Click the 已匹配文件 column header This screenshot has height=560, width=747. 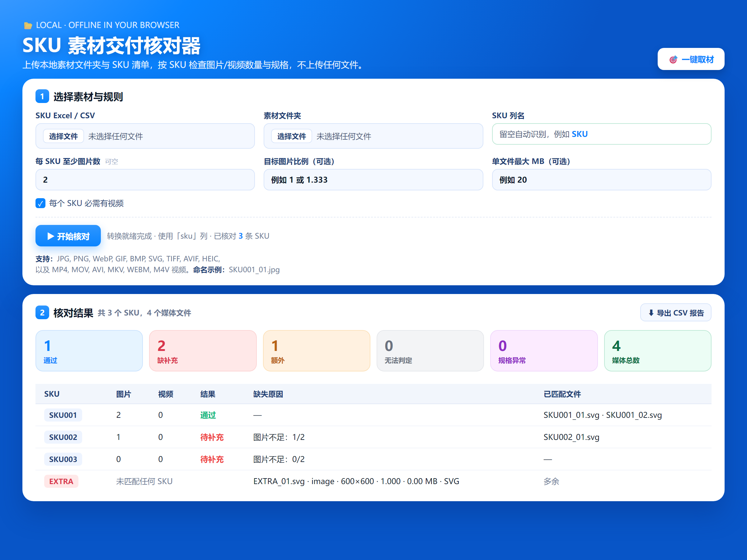[562, 394]
